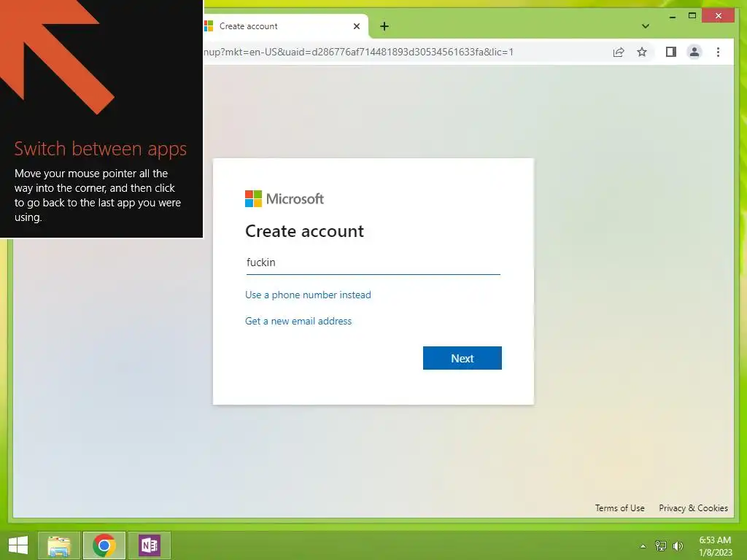
Task: Open the Privacy & Cookies link
Action: 693,508
